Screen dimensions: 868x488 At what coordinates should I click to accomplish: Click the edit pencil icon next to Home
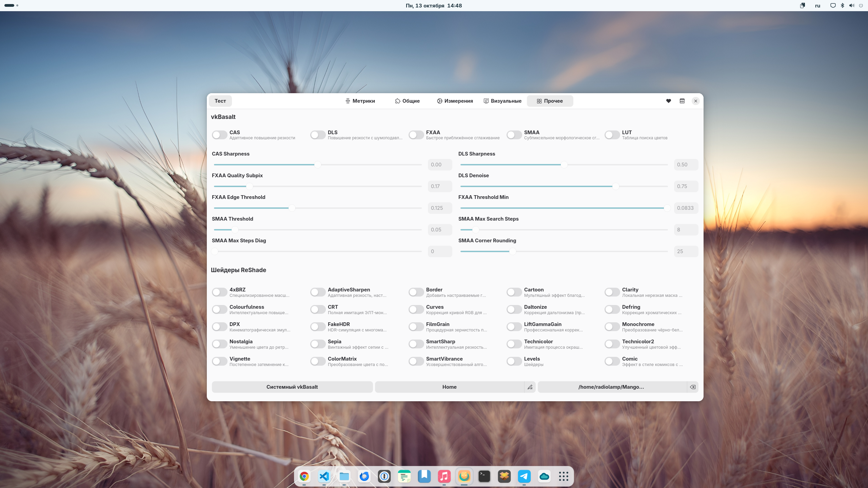(x=530, y=387)
